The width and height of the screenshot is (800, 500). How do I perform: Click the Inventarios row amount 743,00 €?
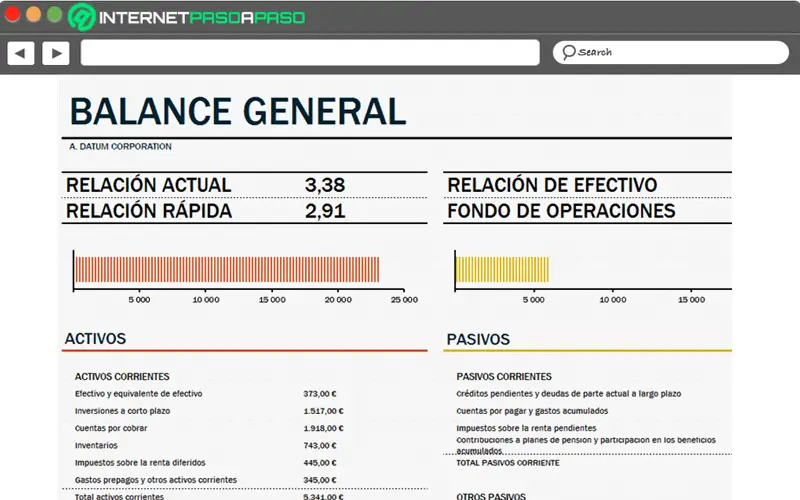click(320, 445)
